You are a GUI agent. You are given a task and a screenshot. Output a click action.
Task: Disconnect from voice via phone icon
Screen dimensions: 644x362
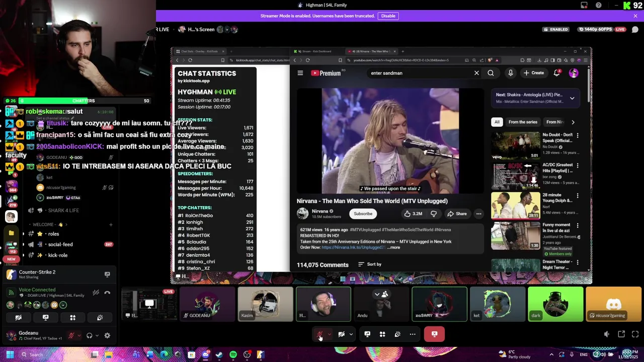(x=107, y=293)
